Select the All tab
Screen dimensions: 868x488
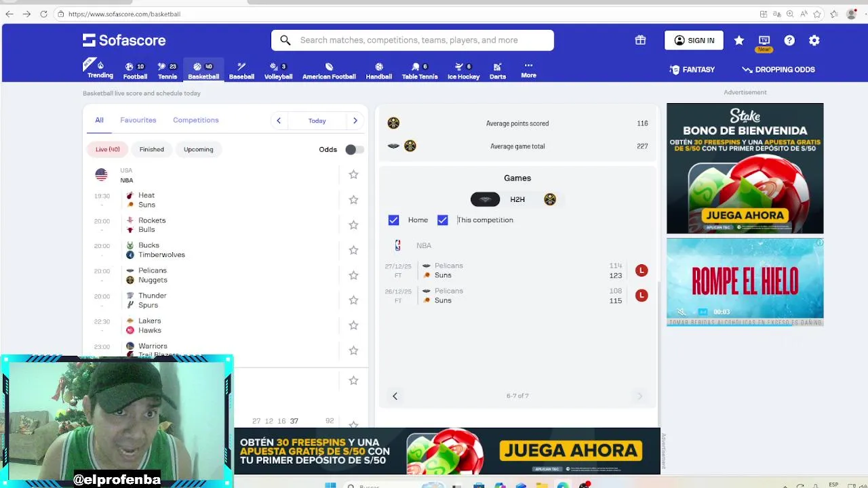[99, 120]
